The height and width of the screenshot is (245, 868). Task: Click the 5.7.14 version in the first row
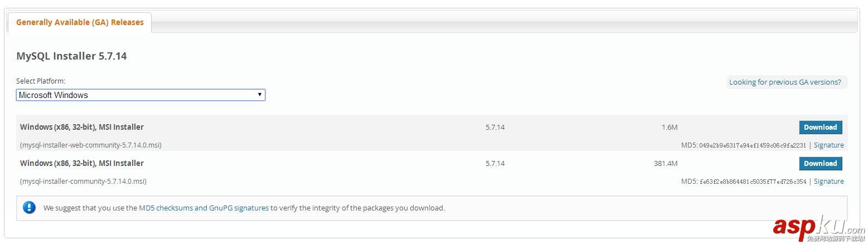(x=494, y=128)
